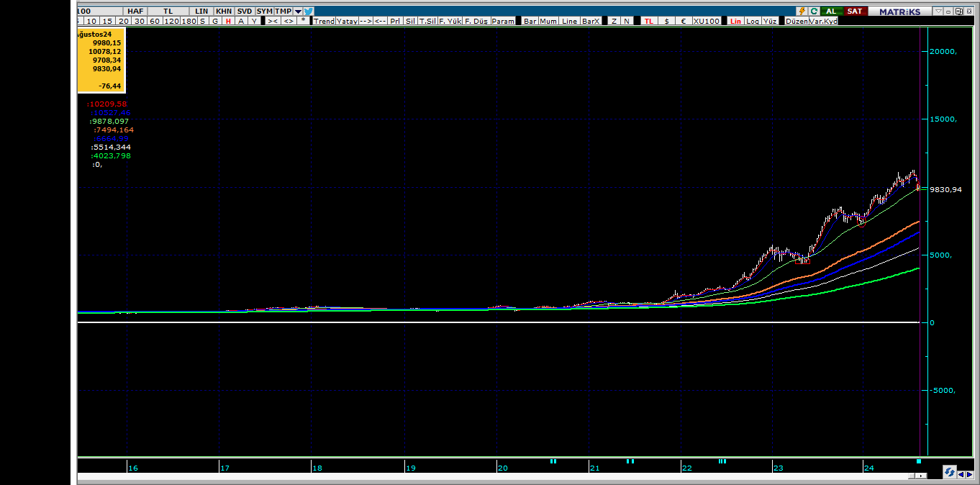Screen dimensions: 980x485
Task: Open the TL currency selector in header
Action: point(168,12)
